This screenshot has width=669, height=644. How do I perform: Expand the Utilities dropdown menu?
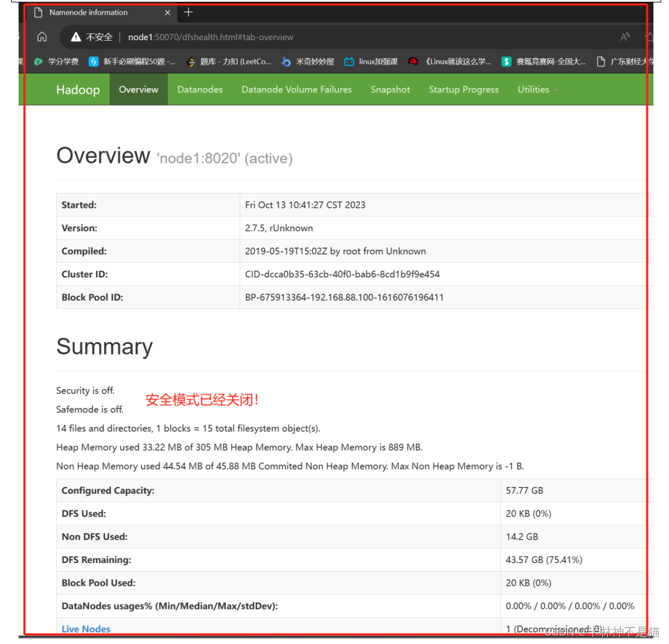click(538, 90)
